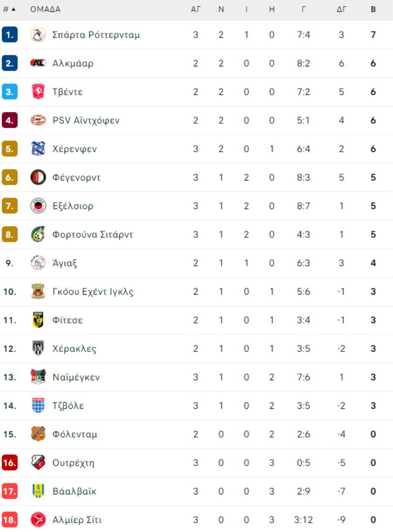Sort standings by the ΟΜΑΔΑ header
393x532 pixels.
pyautogui.click(x=45, y=9)
